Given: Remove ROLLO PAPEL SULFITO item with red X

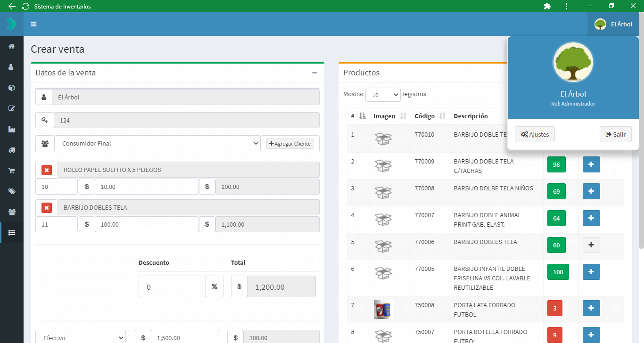Looking at the screenshot, I should (x=47, y=170).
